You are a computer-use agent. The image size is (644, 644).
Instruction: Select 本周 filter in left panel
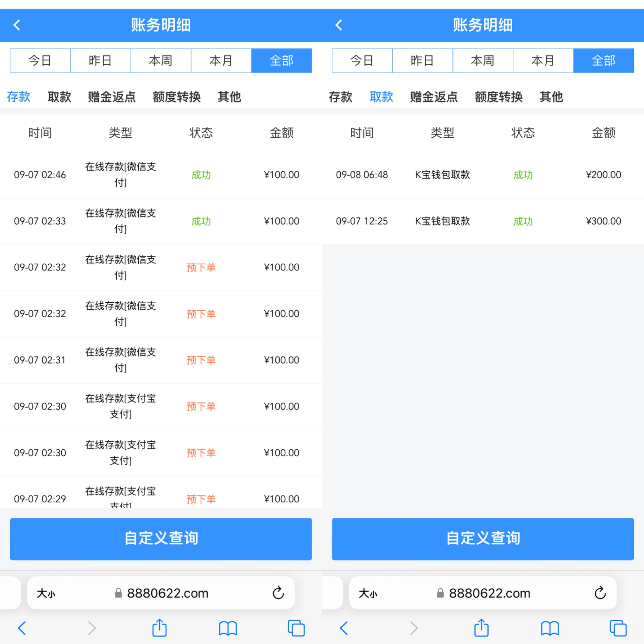point(161,61)
